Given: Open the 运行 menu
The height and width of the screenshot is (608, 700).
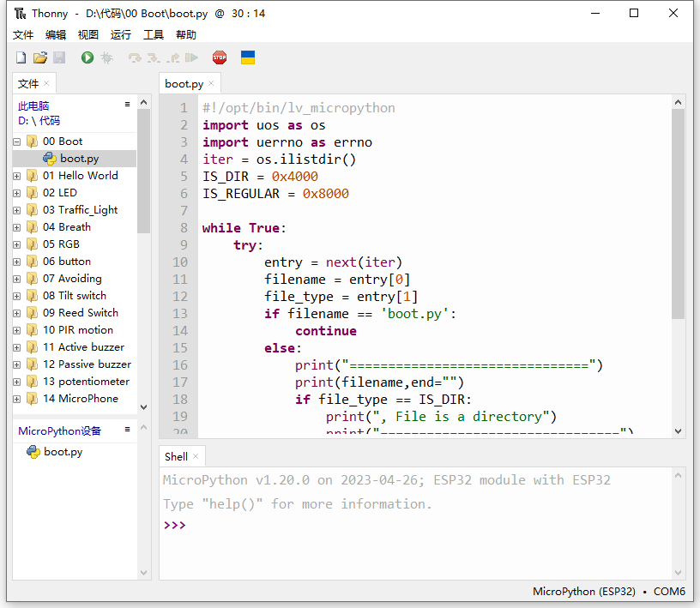Looking at the screenshot, I should click(x=121, y=35).
